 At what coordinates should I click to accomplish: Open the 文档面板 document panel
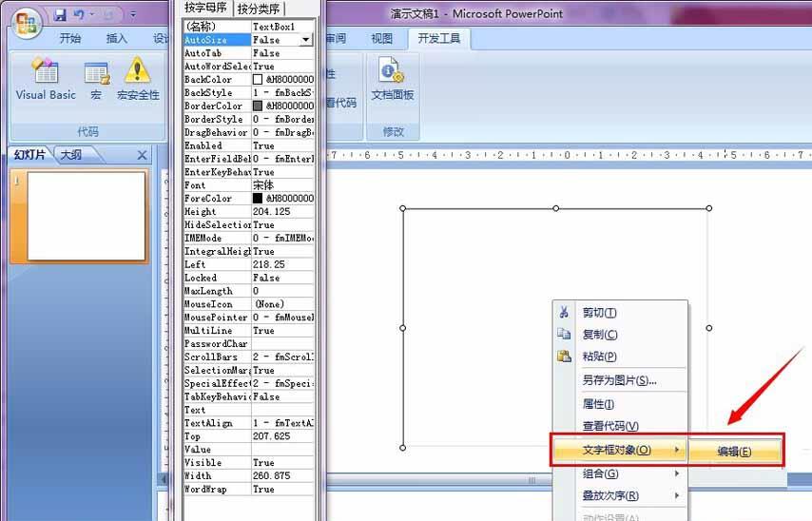pyautogui.click(x=392, y=79)
